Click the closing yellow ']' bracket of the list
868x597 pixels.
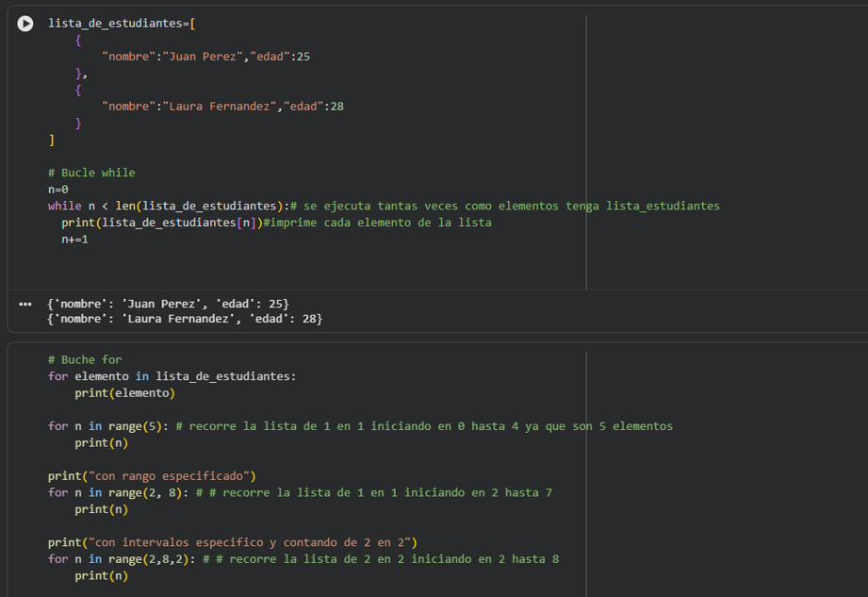[x=52, y=140]
